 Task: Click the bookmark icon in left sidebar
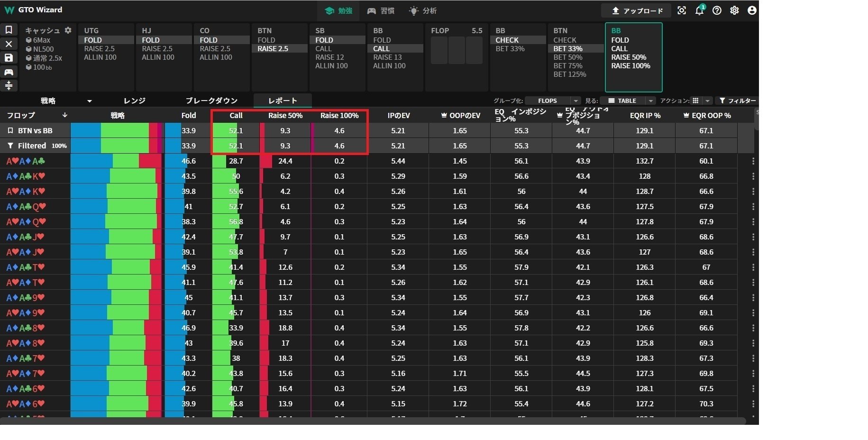click(9, 30)
